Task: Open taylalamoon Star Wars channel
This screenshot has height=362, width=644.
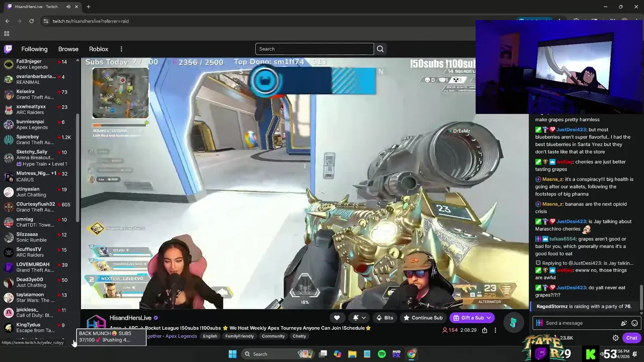Action: click(x=39, y=298)
